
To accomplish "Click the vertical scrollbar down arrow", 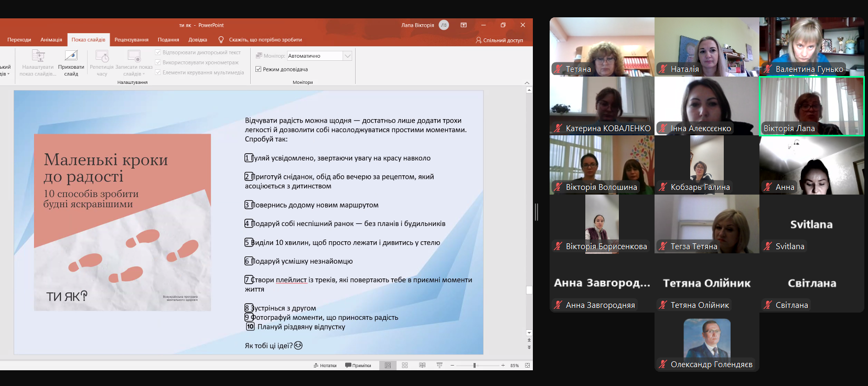I will click(x=529, y=333).
